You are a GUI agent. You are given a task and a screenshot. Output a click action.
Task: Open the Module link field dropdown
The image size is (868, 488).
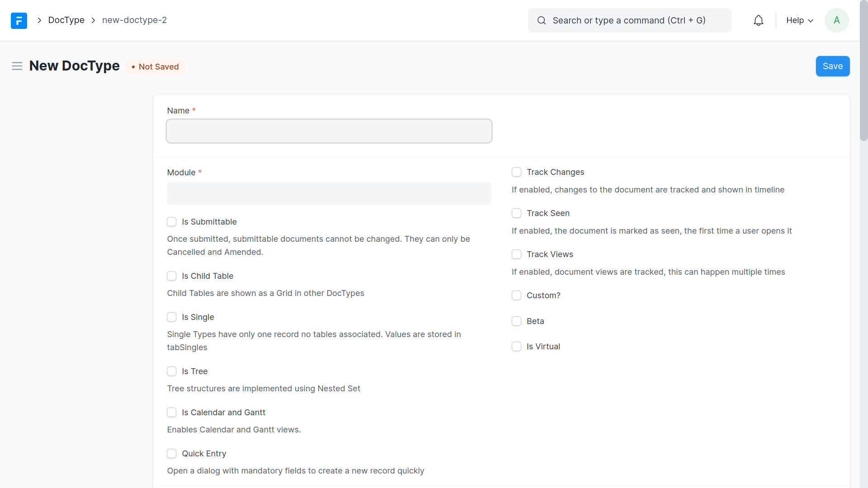click(x=329, y=193)
